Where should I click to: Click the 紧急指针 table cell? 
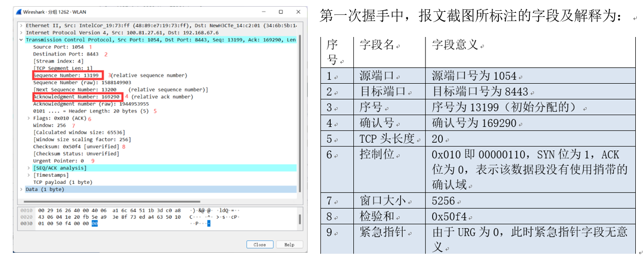click(390, 239)
